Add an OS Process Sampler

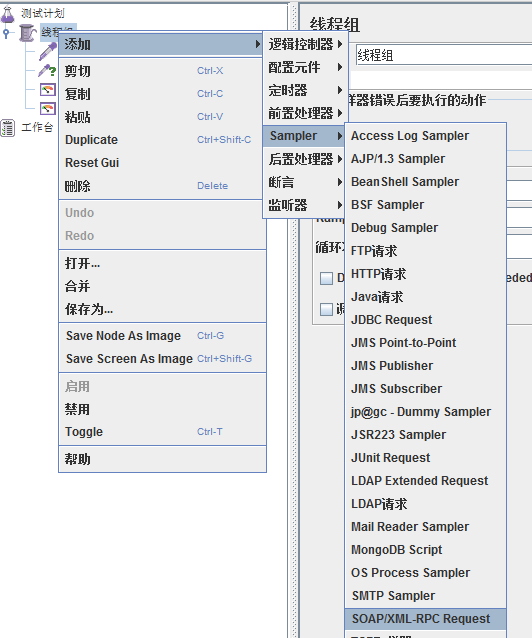tap(425, 572)
